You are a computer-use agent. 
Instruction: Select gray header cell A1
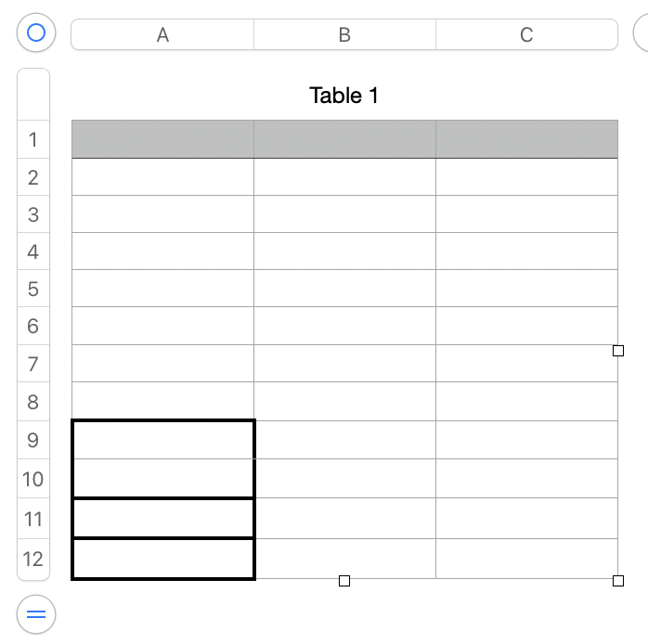pos(162,139)
